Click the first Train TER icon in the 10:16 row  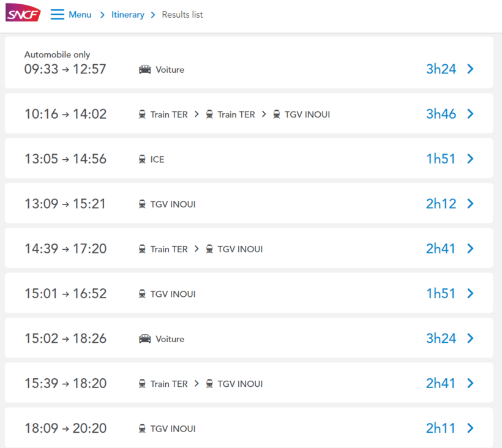(143, 114)
